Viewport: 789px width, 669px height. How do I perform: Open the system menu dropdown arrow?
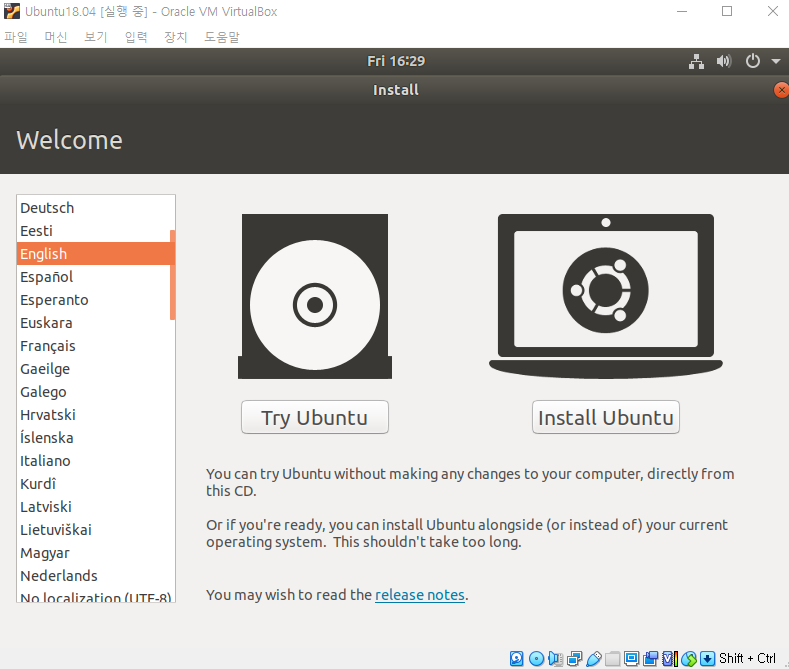(776, 61)
